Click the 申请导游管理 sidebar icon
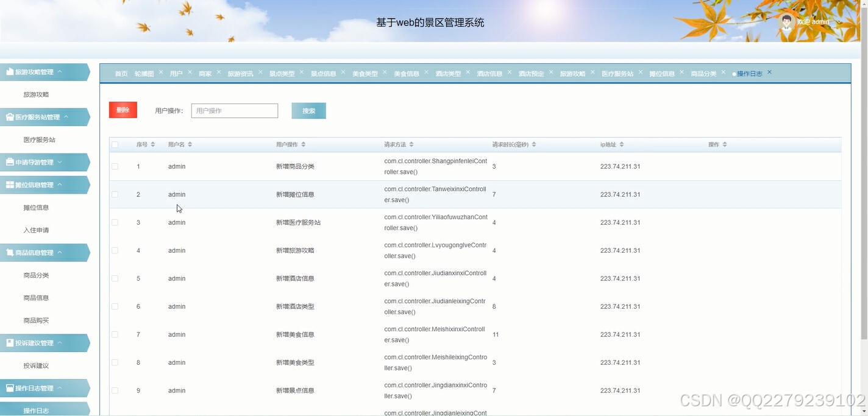Viewport: 868px width, 416px height. (x=10, y=162)
